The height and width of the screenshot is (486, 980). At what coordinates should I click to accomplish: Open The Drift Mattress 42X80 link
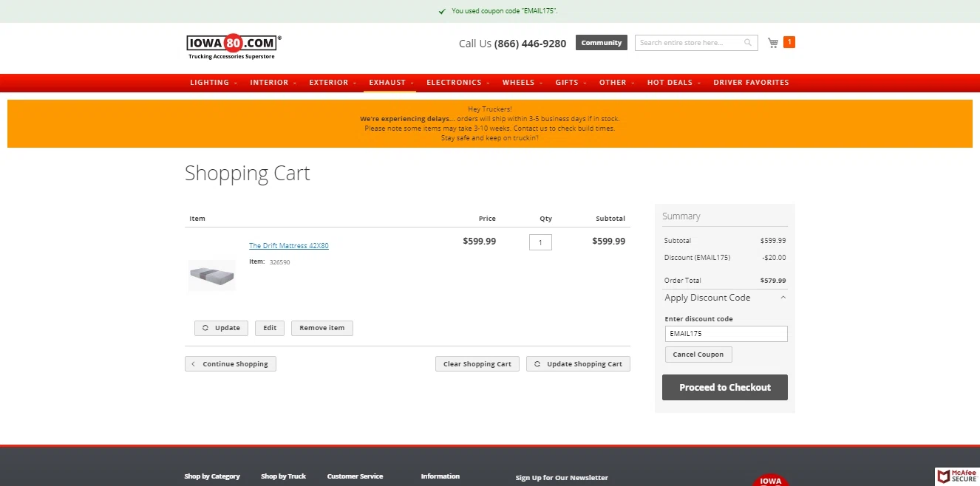(x=289, y=246)
